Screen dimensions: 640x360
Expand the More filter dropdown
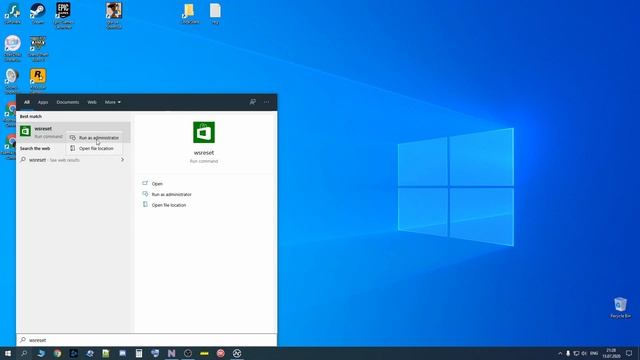(x=113, y=102)
